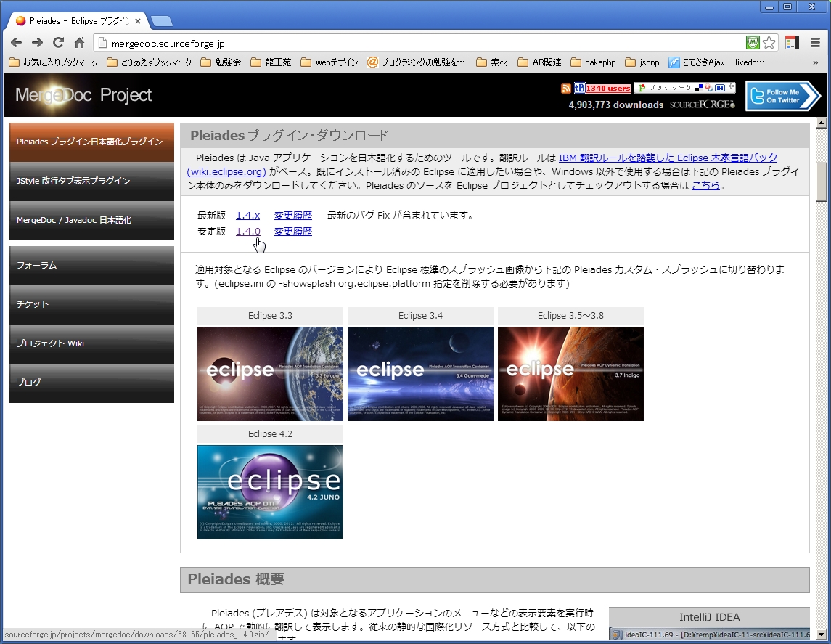Open the 勉強会 bookmark folder

tap(221, 62)
